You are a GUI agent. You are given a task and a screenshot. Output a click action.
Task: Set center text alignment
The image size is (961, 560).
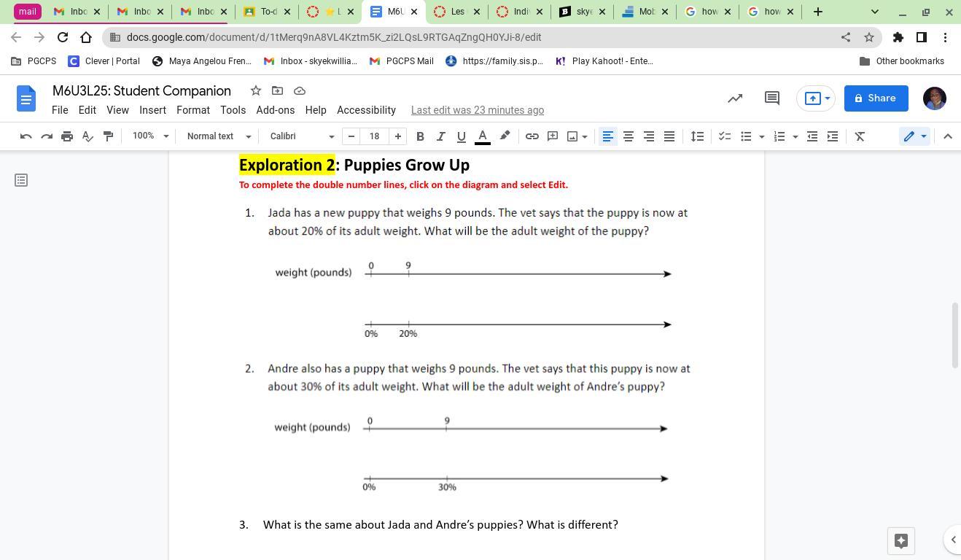pos(628,136)
